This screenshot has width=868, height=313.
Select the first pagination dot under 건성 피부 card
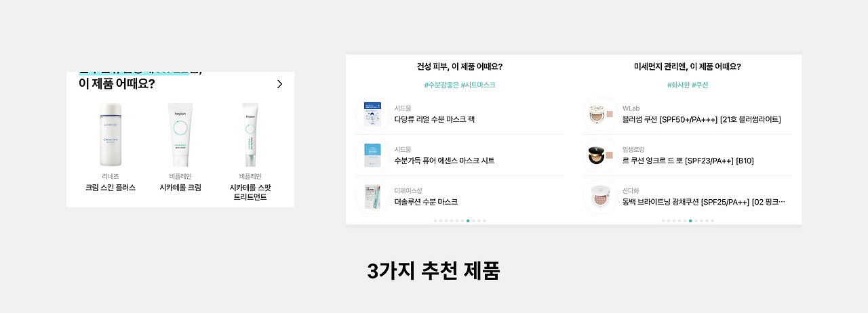pos(435,221)
